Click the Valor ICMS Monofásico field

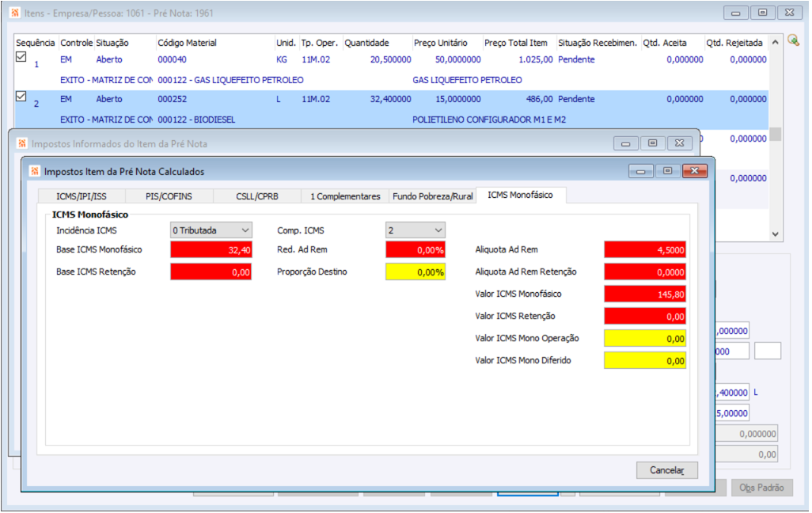pyautogui.click(x=645, y=294)
